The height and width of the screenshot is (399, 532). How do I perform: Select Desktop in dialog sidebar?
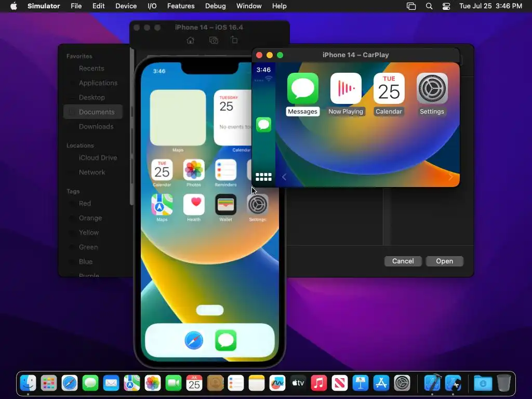92,97
